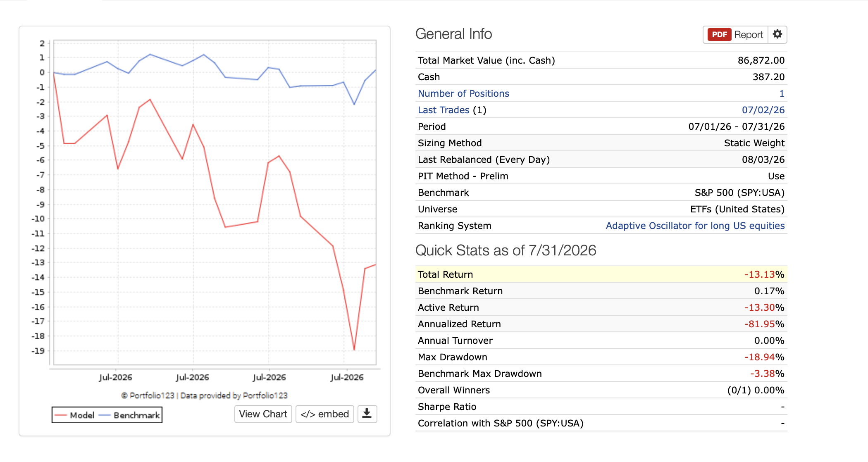Click the Max Drawdown stat row

601,357
